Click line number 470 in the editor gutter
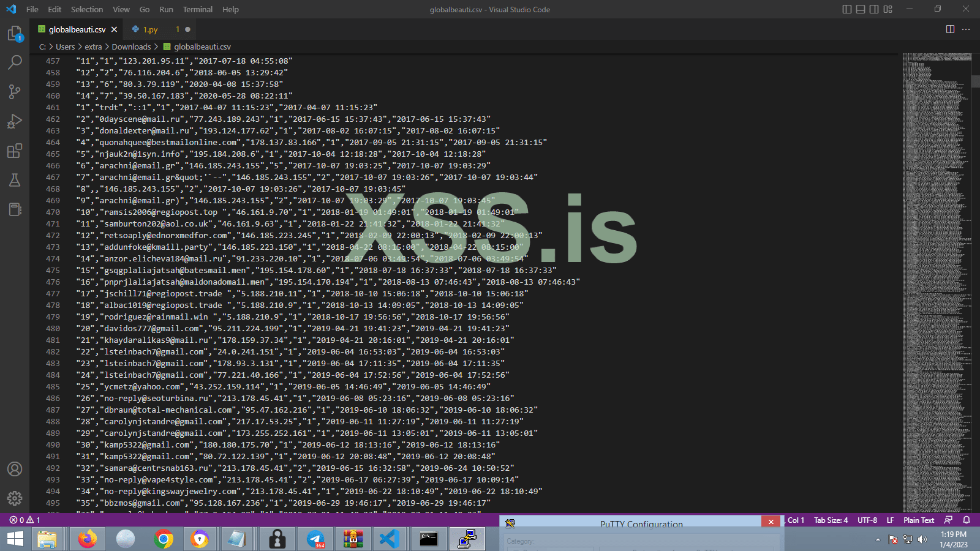The width and height of the screenshot is (980, 551). 53,212
